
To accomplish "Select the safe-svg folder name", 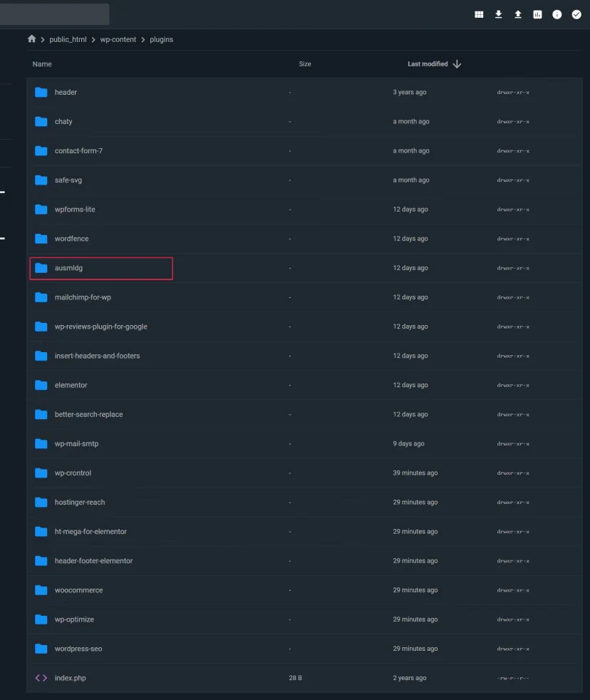I will 68,180.
